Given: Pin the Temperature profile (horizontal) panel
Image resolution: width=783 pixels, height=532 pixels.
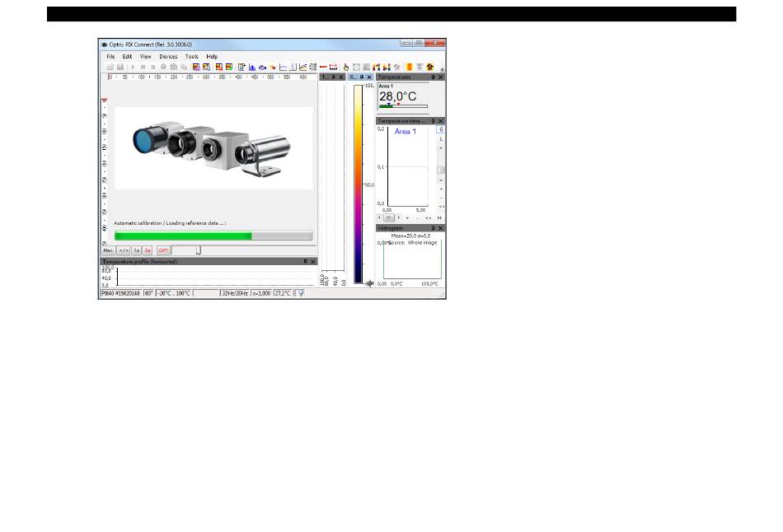Looking at the screenshot, I should click(x=305, y=261).
